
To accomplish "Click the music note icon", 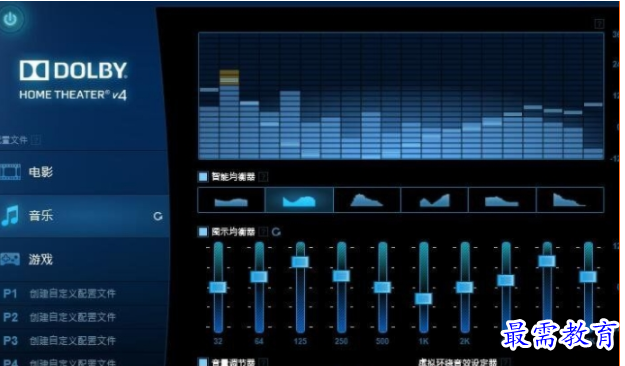I will [10, 216].
